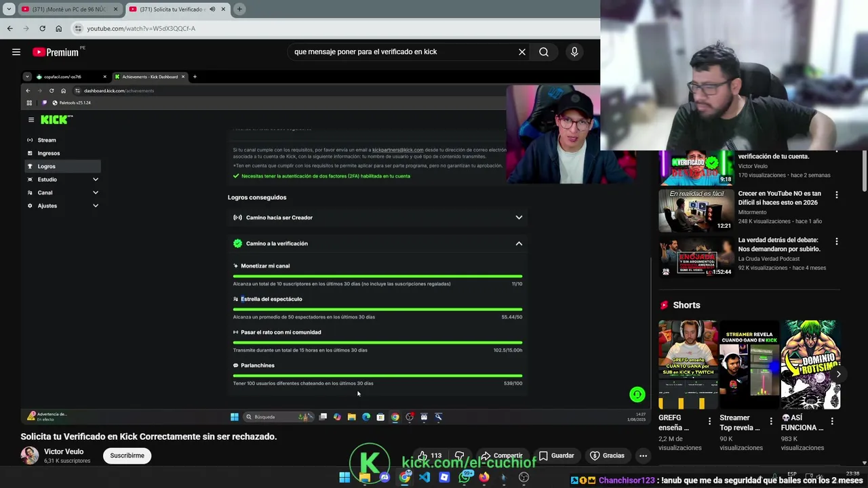The width and height of the screenshot is (868, 488).
Task: View site information beside youtube.com address
Action: [78, 28]
